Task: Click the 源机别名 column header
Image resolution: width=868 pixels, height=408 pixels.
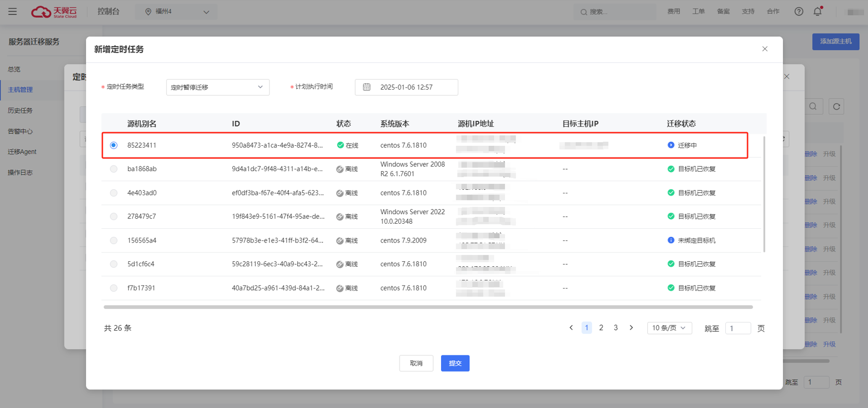Action: [x=142, y=124]
